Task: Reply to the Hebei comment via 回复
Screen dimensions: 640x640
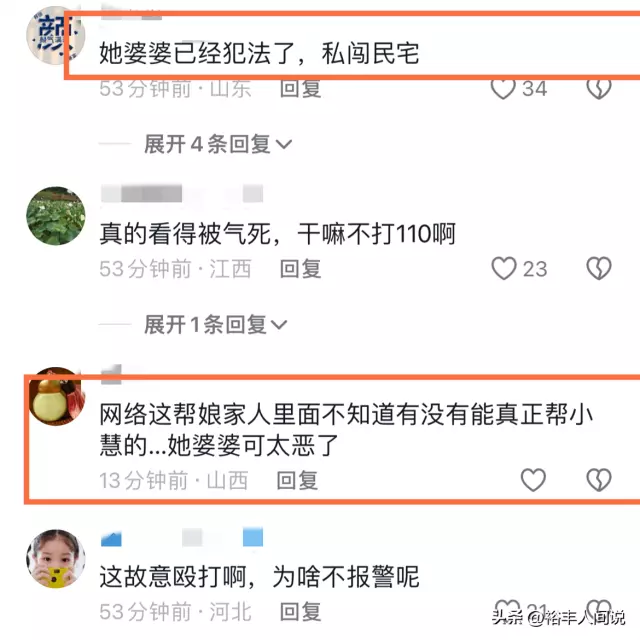Action: click(300, 612)
